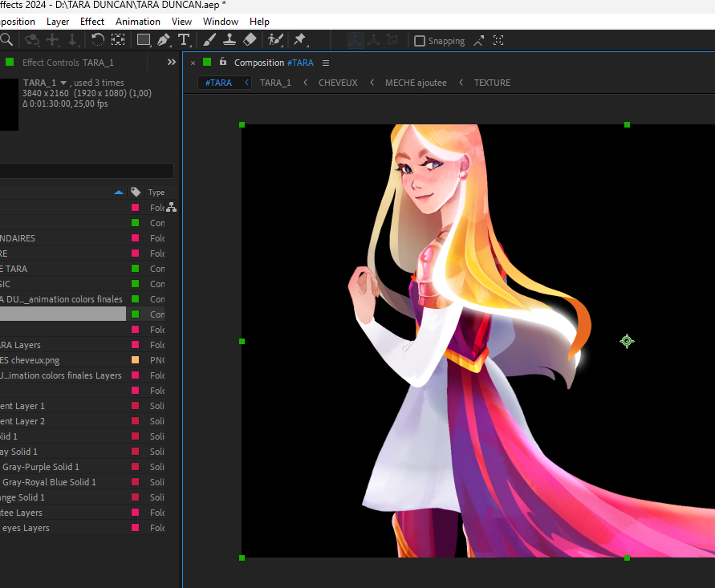Open the Help menu
The width and height of the screenshot is (715, 588).
pyautogui.click(x=259, y=22)
